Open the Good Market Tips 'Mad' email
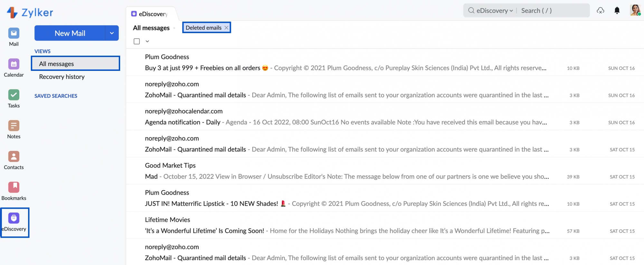The image size is (644, 265). [x=385, y=171]
